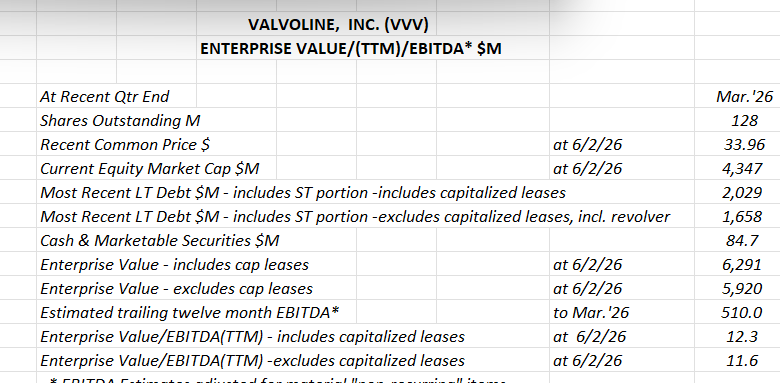Select the EV/EBITDA multiple 11.6 cell
This screenshot has height=383, width=780.
[737, 360]
